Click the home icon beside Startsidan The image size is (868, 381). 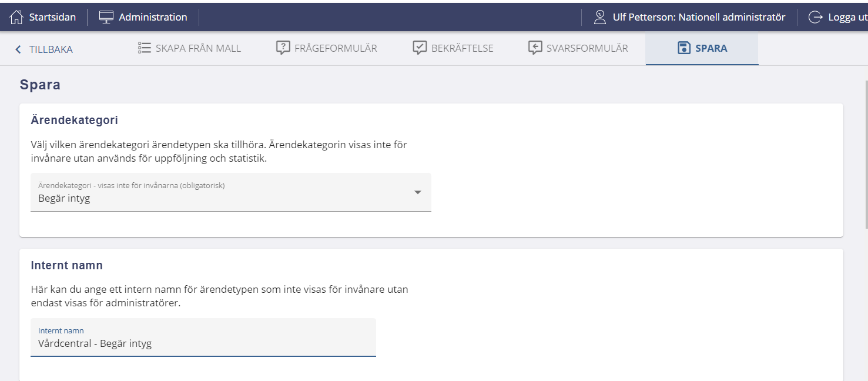pos(16,17)
